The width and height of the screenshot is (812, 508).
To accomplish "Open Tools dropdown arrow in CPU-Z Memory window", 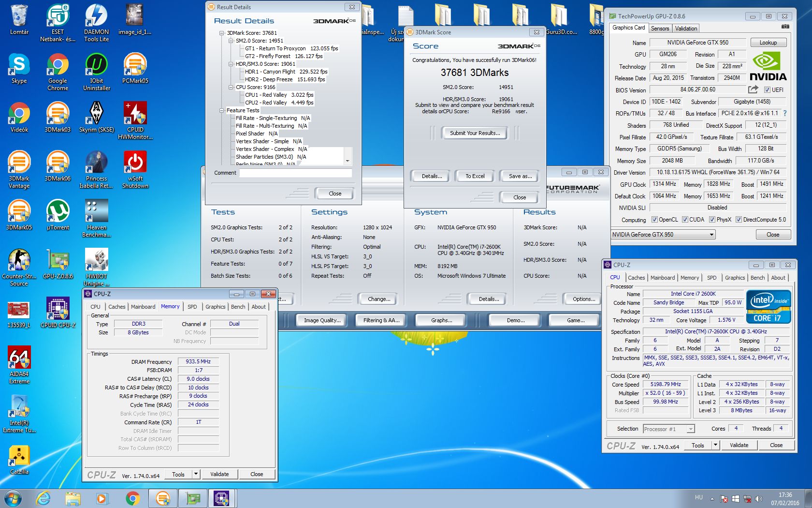I will 196,474.
